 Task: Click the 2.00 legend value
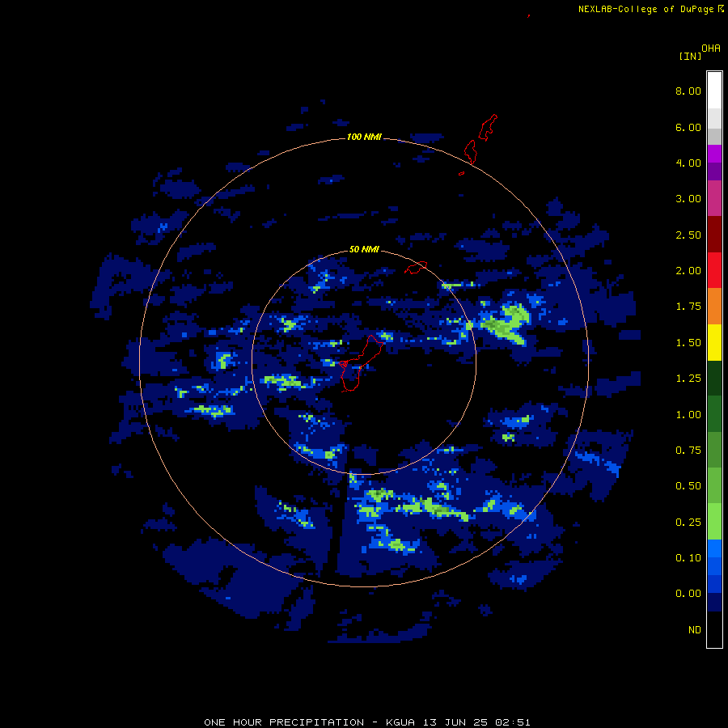[688, 271]
